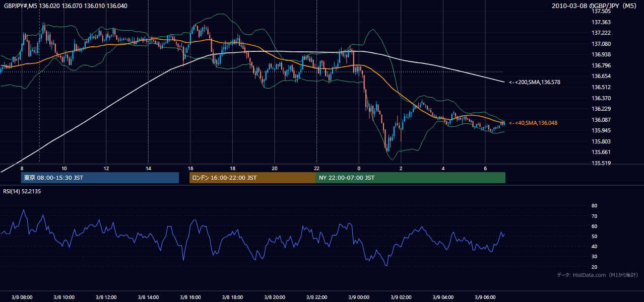
Task: Click RSI axis level 30
Action: 594,257
